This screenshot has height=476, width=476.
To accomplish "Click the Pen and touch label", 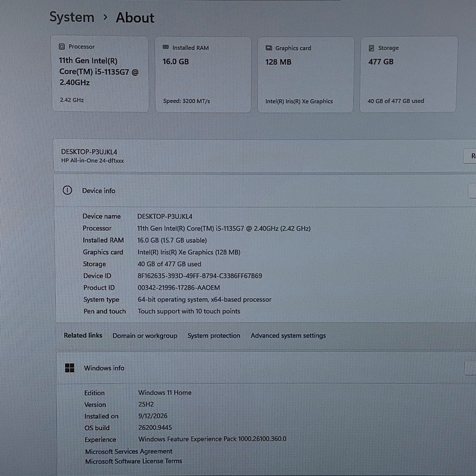I will click(104, 311).
